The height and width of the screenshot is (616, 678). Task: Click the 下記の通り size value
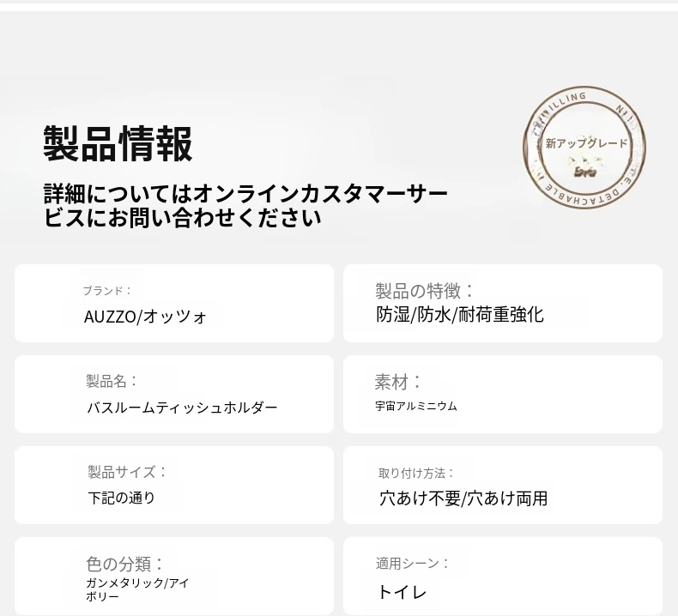tap(121, 498)
